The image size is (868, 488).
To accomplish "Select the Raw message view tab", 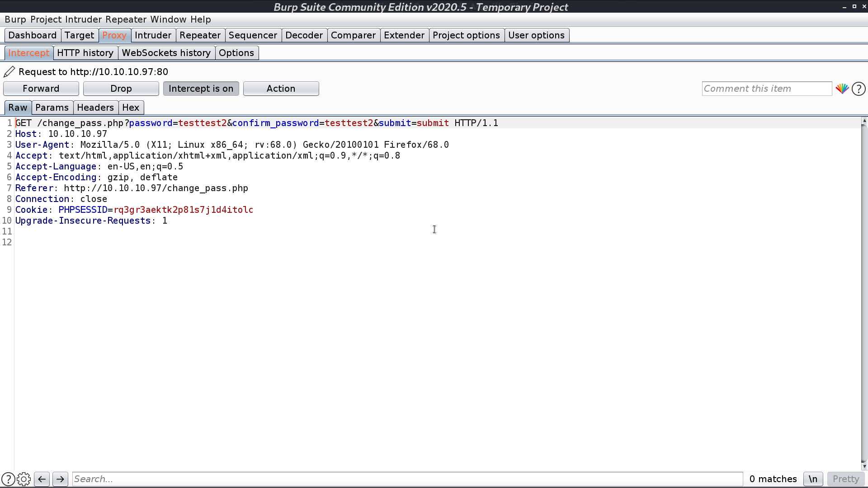I will (x=18, y=108).
